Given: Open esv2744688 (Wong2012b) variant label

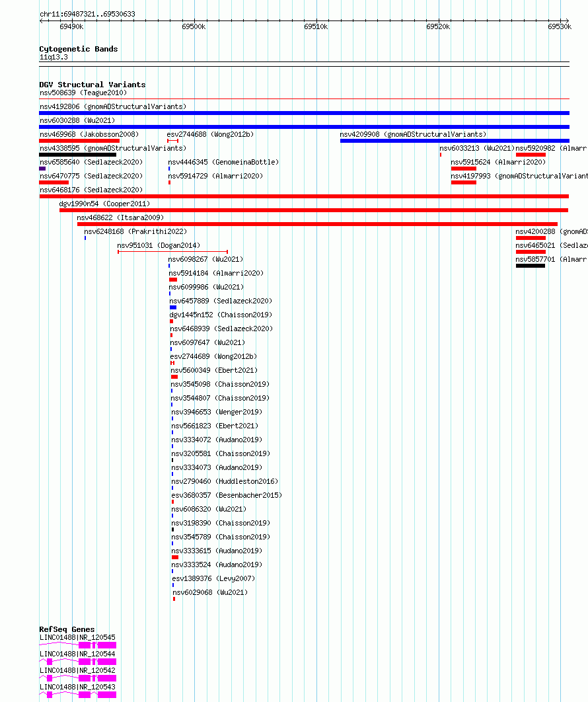Looking at the screenshot, I should (210, 134).
